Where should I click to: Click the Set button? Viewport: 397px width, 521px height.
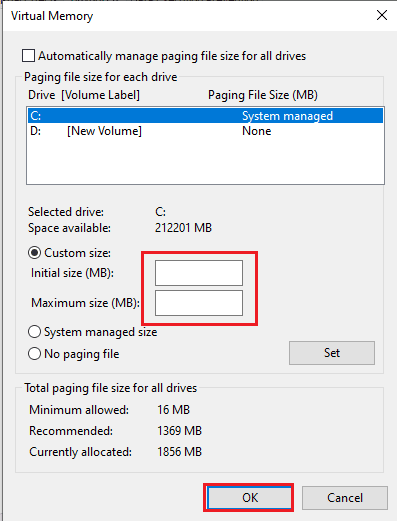pos(332,353)
